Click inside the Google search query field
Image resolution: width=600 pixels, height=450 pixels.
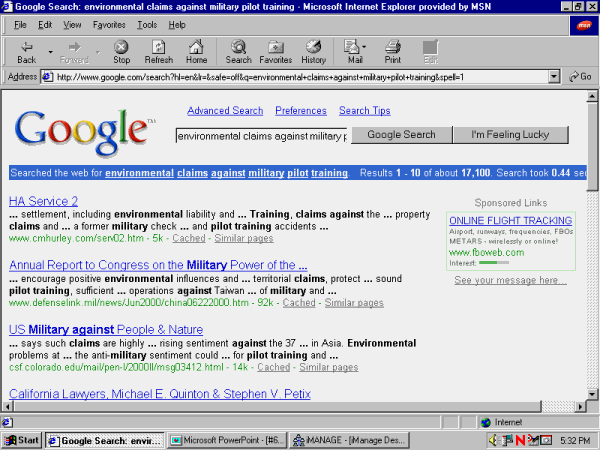click(260, 135)
